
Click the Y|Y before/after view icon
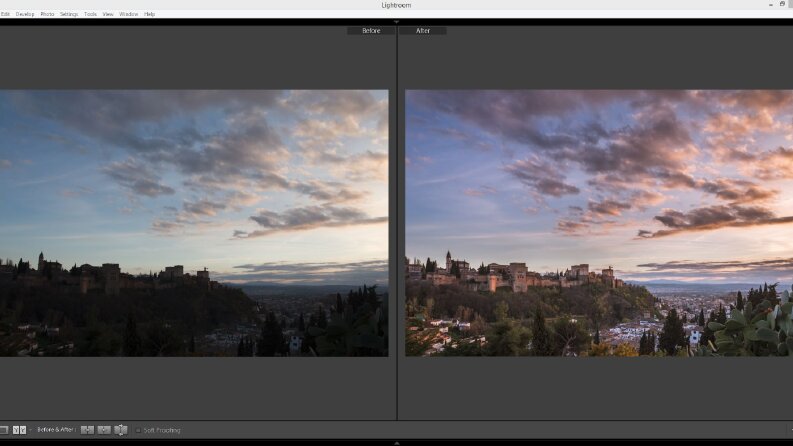pyautogui.click(x=19, y=430)
